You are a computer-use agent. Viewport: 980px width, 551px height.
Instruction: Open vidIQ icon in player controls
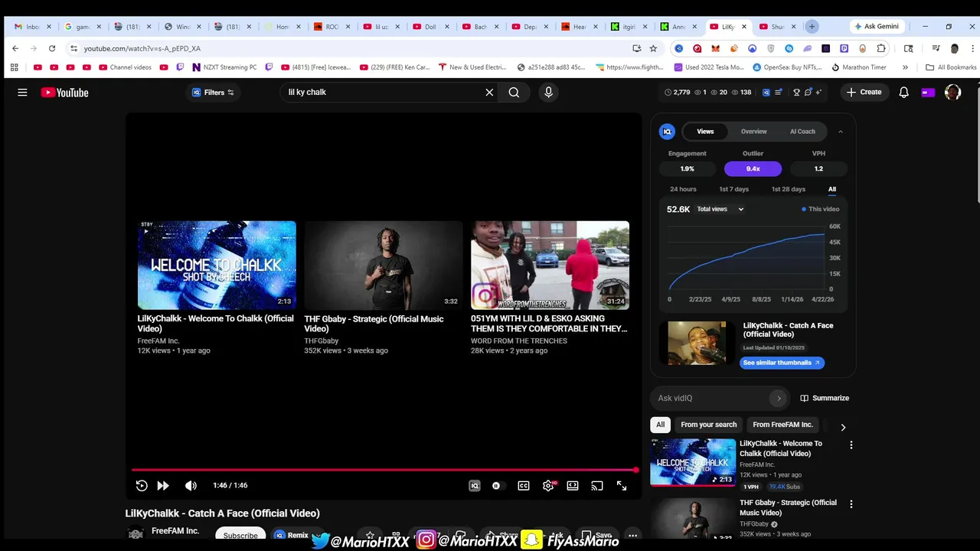[x=475, y=485]
